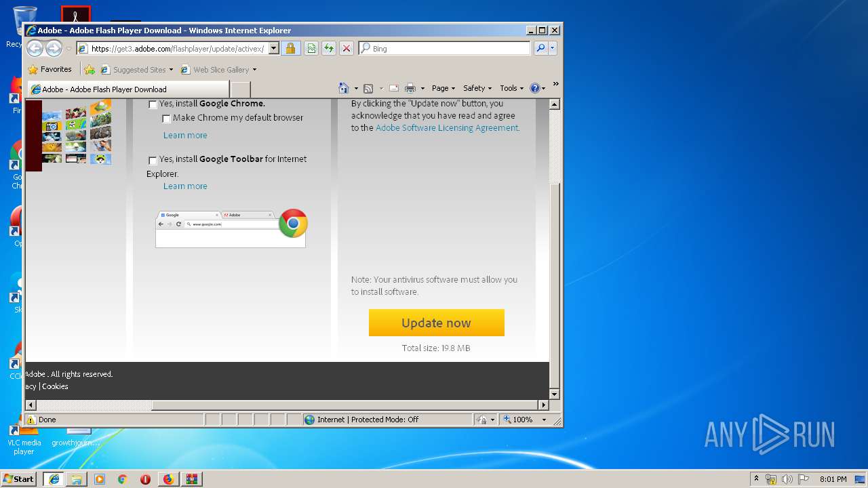
Task: Launch Opera from taskbar
Action: coord(145,479)
